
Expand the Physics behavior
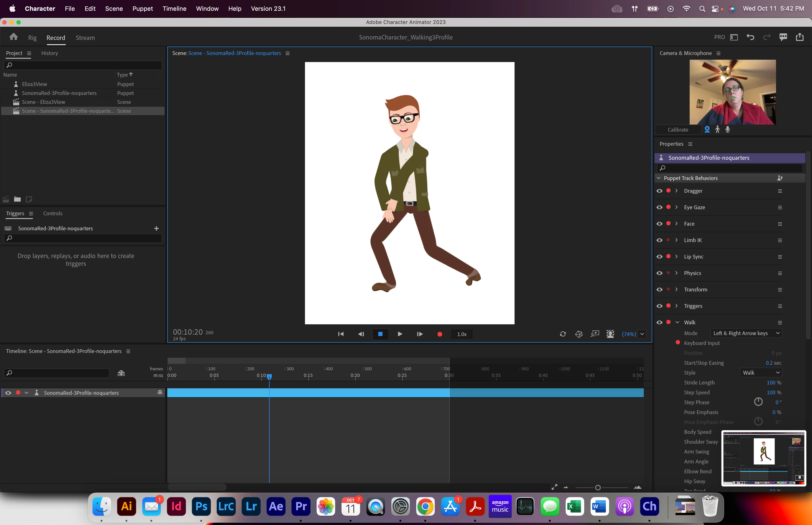676,273
